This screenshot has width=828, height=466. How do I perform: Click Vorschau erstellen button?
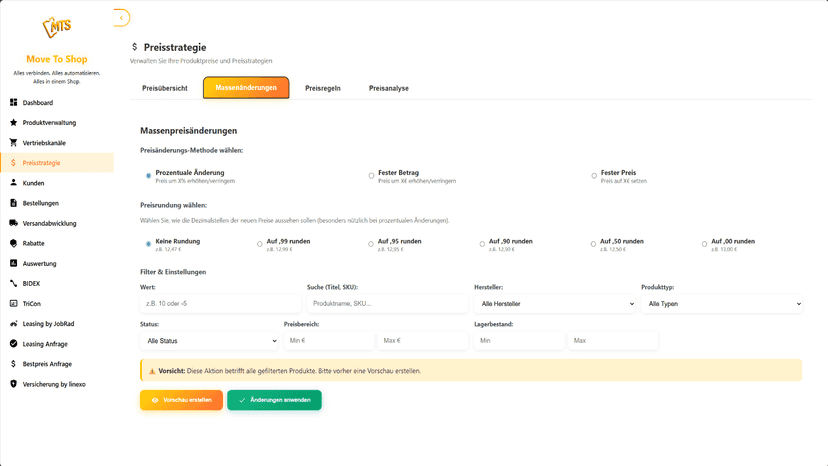181,400
